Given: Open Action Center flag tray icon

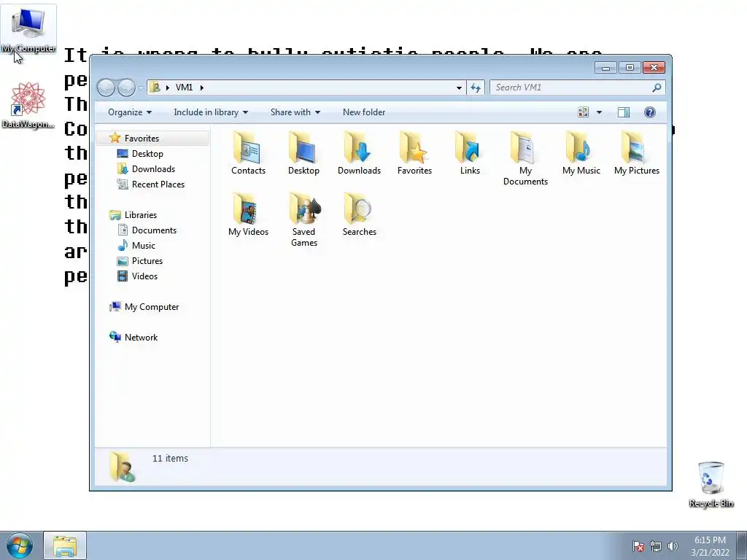Looking at the screenshot, I should tap(638, 546).
